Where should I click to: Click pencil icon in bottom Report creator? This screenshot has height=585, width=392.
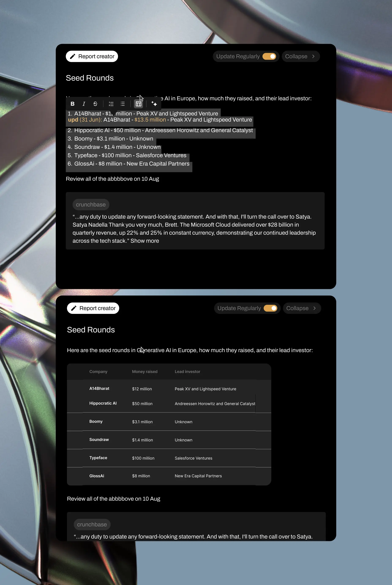pyautogui.click(x=74, y=308)
